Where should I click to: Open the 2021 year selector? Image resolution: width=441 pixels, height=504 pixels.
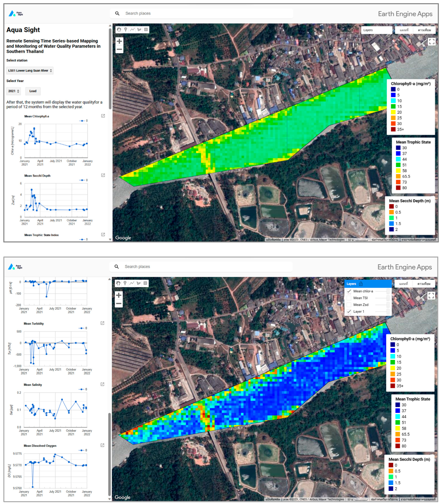coord(13,91)
